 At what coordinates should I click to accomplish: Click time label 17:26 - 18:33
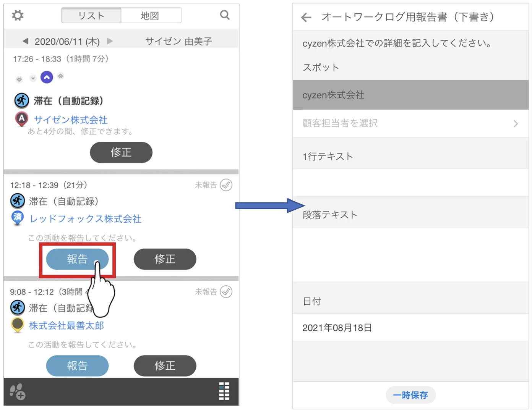pyautogui.click(x=37, y=59)
